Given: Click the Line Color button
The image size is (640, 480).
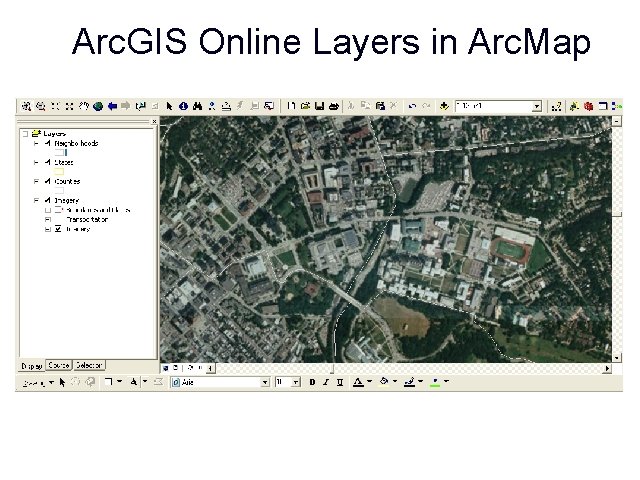Looking at the screenshot, I should (409, 382).
